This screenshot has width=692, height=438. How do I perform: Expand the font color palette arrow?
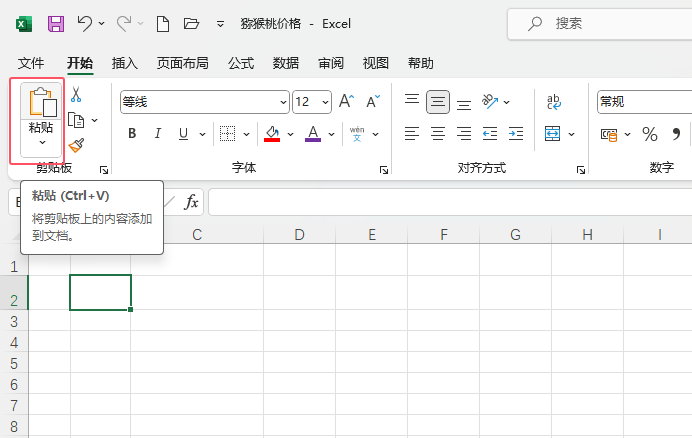click(x=331, y=134)
